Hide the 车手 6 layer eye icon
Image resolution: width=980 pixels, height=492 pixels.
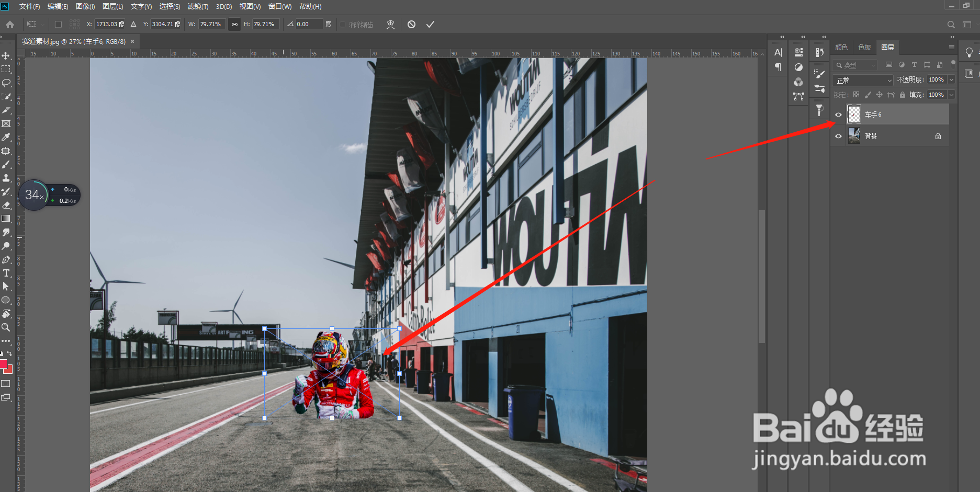pyautogui.click(x=838, y=115)
